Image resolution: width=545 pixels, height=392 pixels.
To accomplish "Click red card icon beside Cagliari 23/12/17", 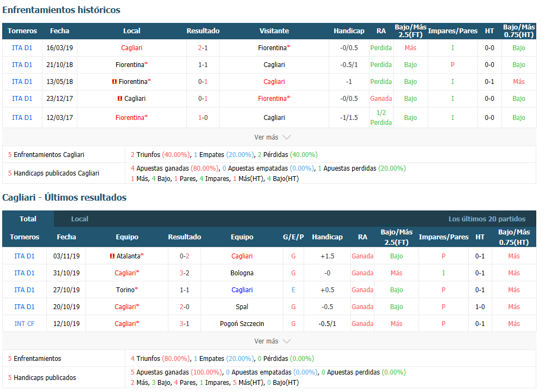I will pyautogui.click(x=120, y=99).
